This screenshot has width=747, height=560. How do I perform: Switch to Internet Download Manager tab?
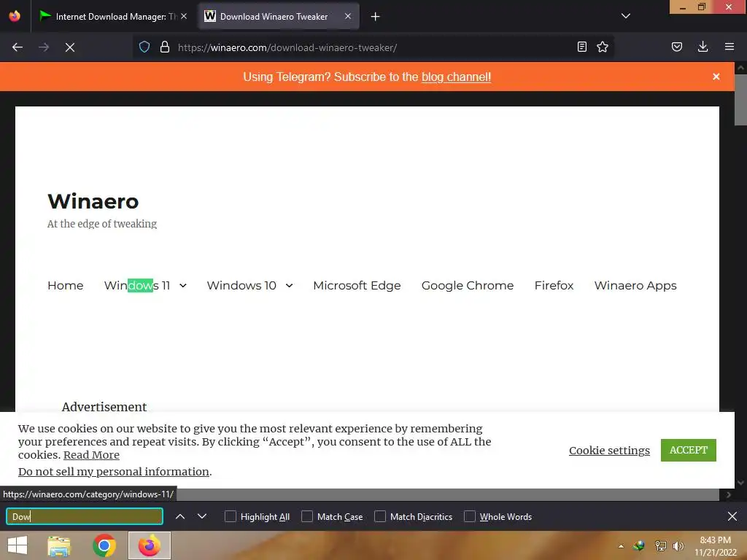pyautogui.click(x=113, y=16)
